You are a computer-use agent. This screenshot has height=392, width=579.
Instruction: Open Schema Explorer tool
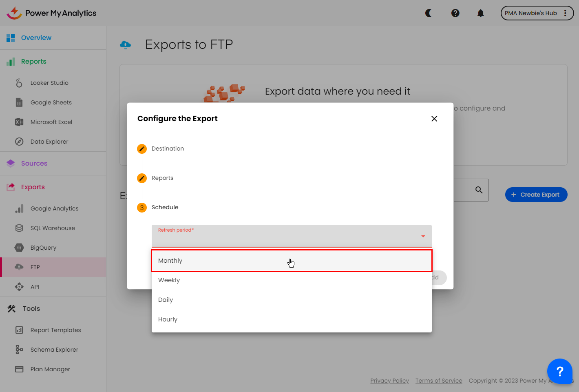(x=54, y=350)
